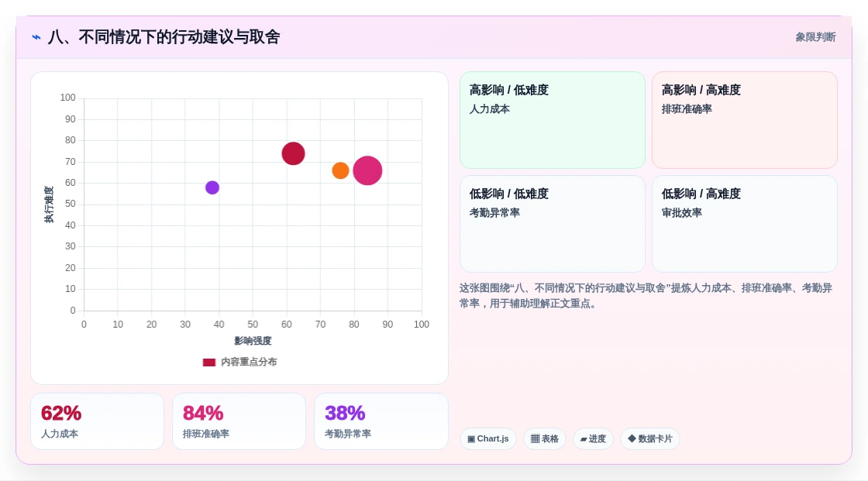Click the 表格 tag chip

pyautogui.click(x=545, y=439)
